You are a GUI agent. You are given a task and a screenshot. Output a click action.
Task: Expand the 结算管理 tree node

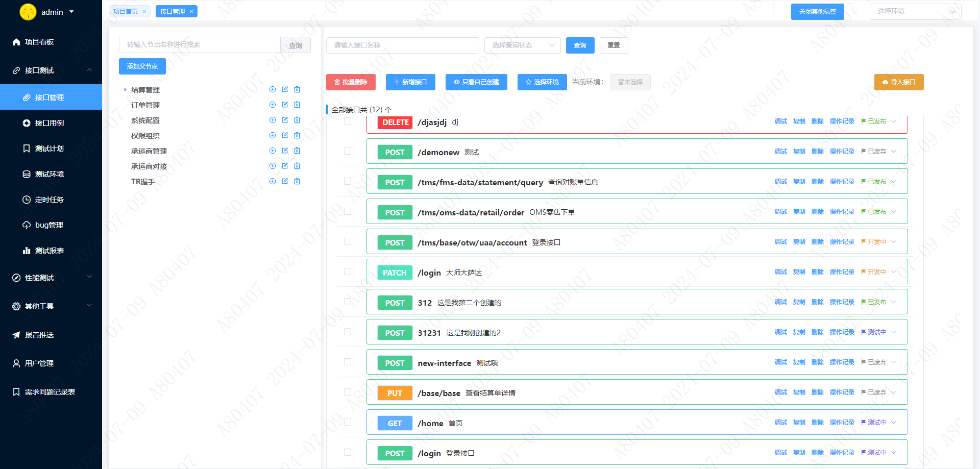click(125, 90)
